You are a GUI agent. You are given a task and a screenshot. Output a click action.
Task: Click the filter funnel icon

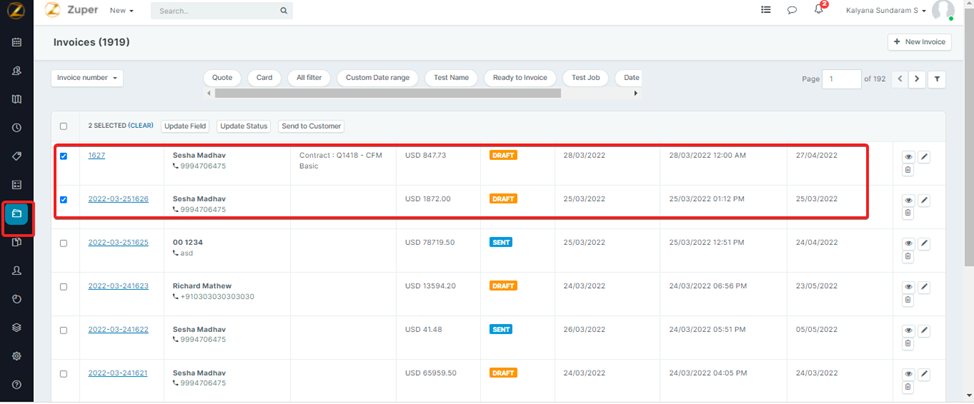937,79
